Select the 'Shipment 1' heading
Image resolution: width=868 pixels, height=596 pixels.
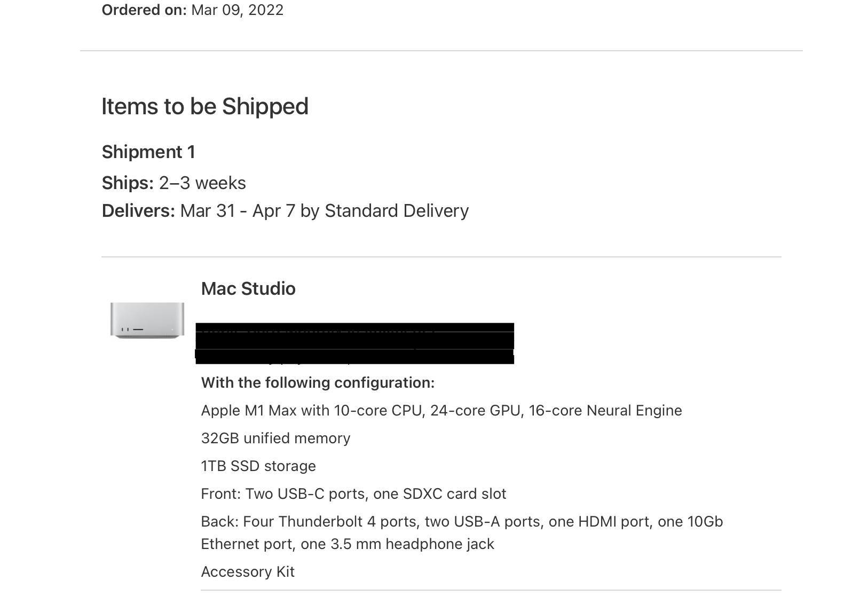coord(148,152)
